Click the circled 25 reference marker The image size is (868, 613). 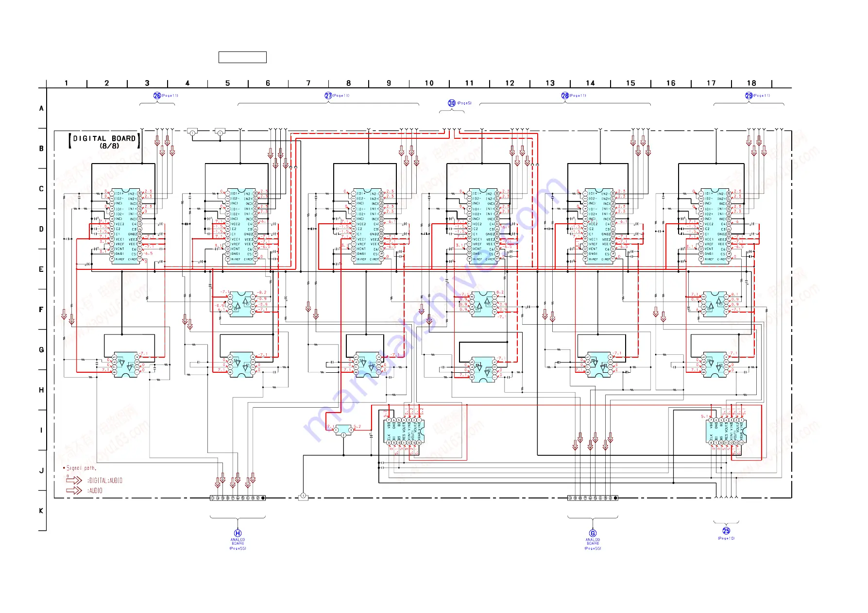pyautogui.click(x=726, y=531)
